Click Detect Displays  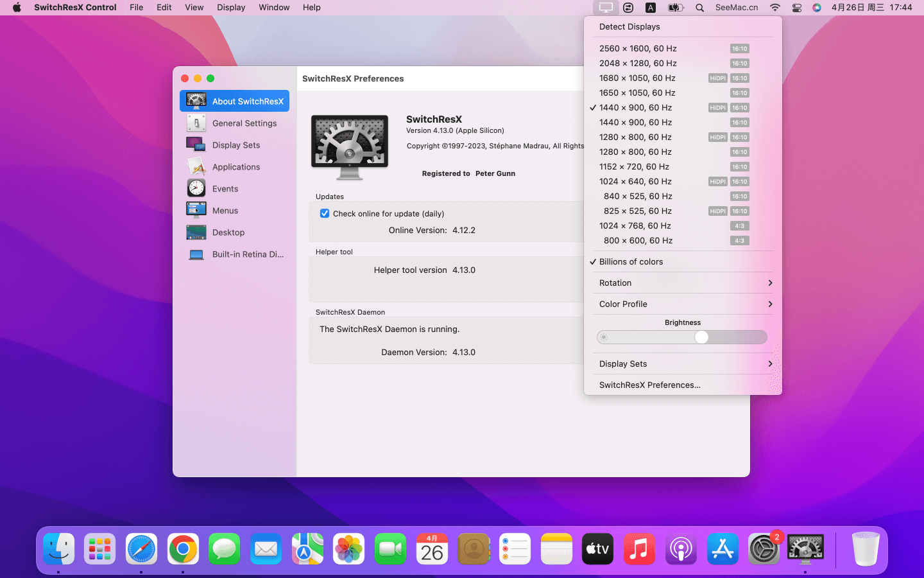click(683, 26)
